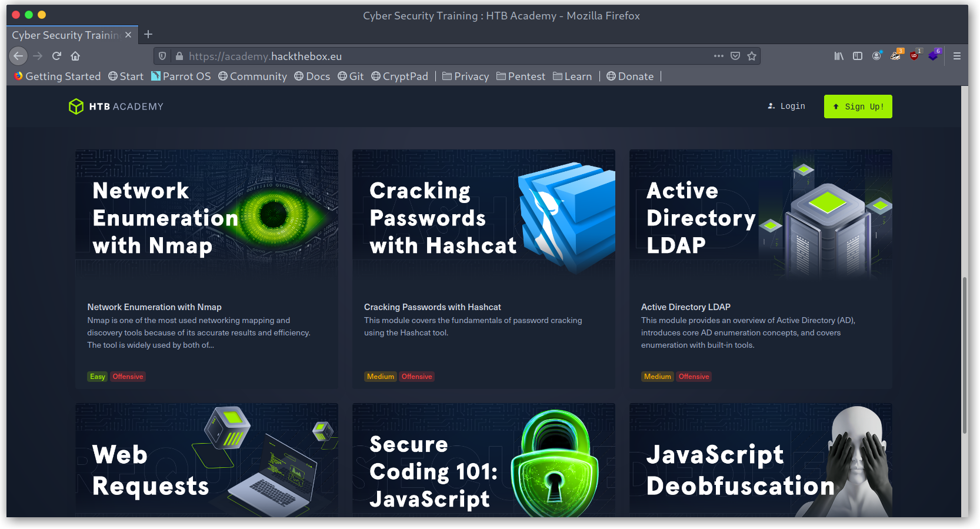Reload the current page
This screenshot has height=529, width=980.
[x=56, y=56]
